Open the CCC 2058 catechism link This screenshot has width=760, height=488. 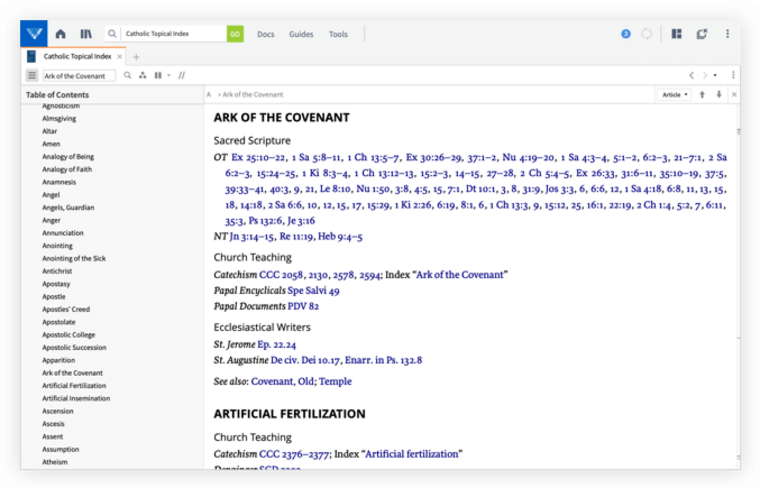(x=281, y=275)
